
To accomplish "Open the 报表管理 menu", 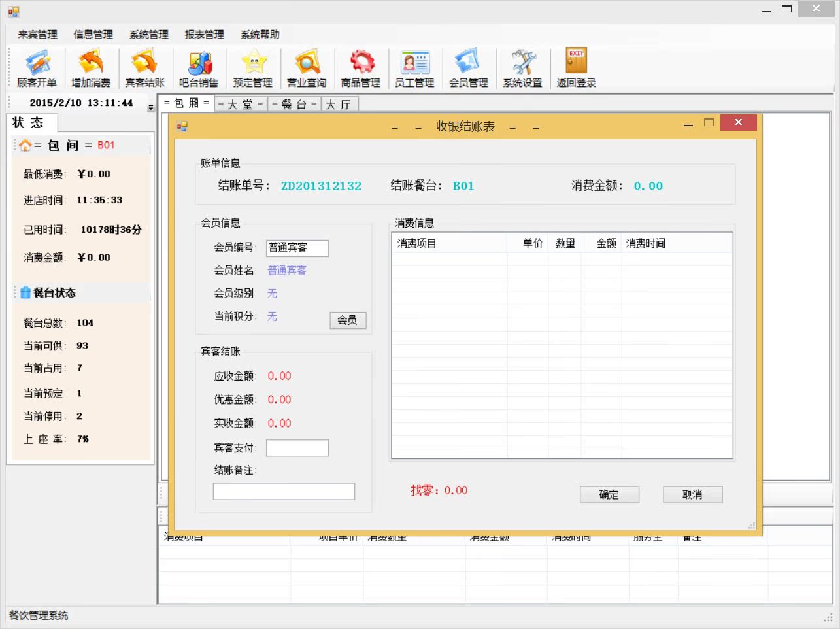I will tap(204, 35).
